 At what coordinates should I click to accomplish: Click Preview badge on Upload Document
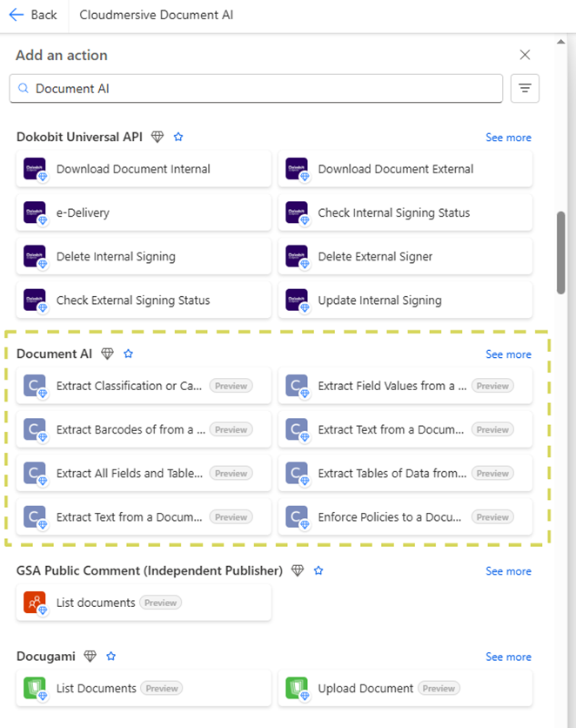439,688
